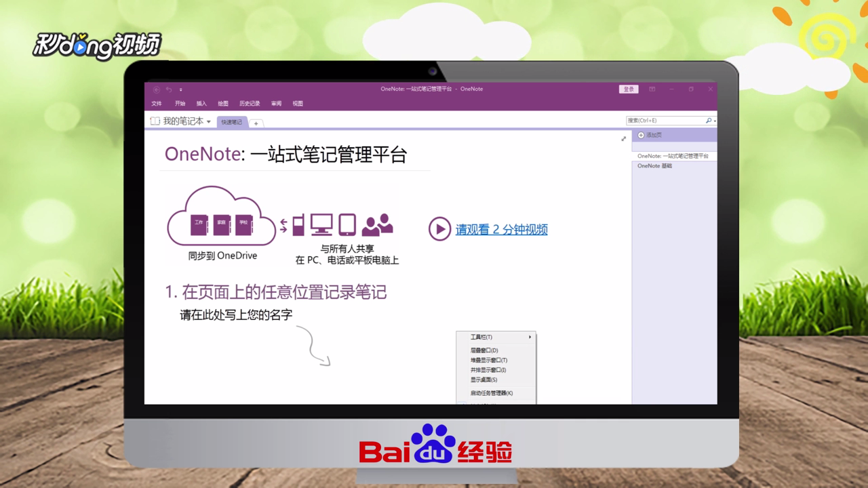Viewport: 868px width, 488px height.
Task: Choose 显示桌面(S) from context menu
Action: (x=496, y=380)
